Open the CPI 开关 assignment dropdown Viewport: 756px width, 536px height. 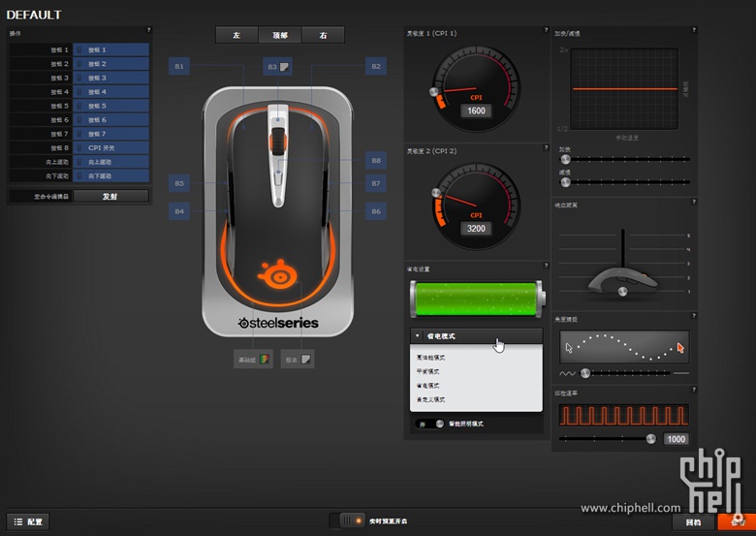click(x=110, y=147)
